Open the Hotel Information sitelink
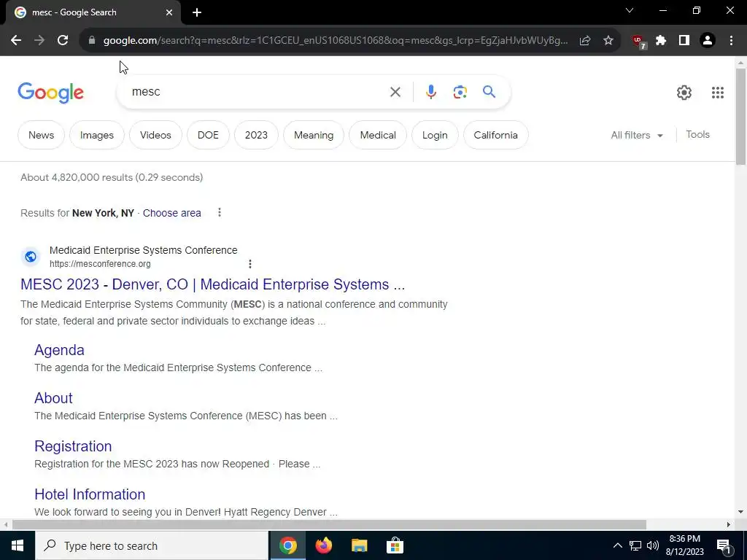 (x=90, y=494)
